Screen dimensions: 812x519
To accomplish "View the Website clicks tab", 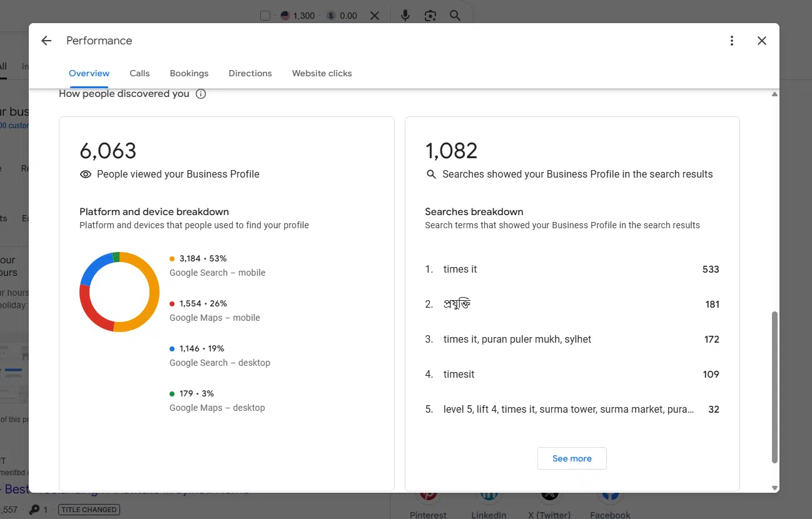I will [322, 73].
